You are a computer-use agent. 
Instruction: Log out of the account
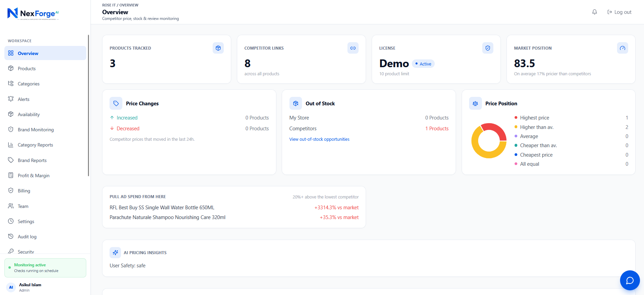[x=619, y=12]
